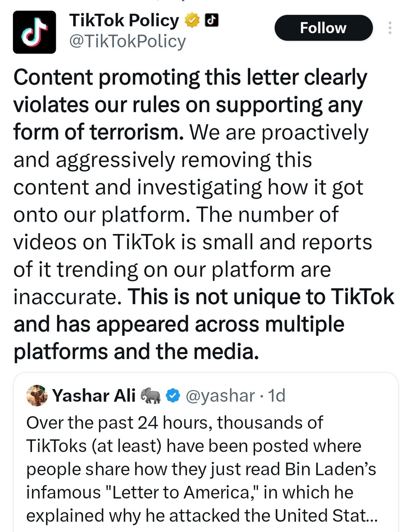Click the Yashar Ali name
The width and height of the screenshot is (411, 532).
click(x=94, y=396)
